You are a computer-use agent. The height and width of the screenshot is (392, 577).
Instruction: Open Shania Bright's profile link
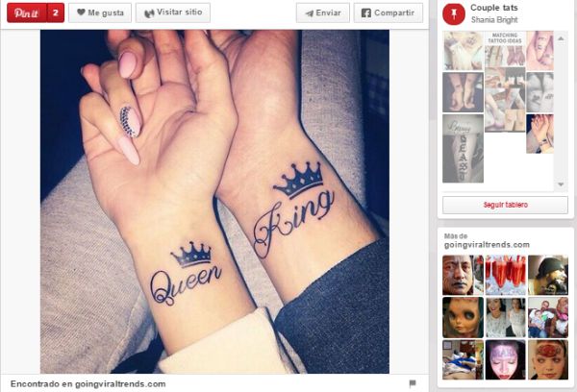click(x=494, y=20)
